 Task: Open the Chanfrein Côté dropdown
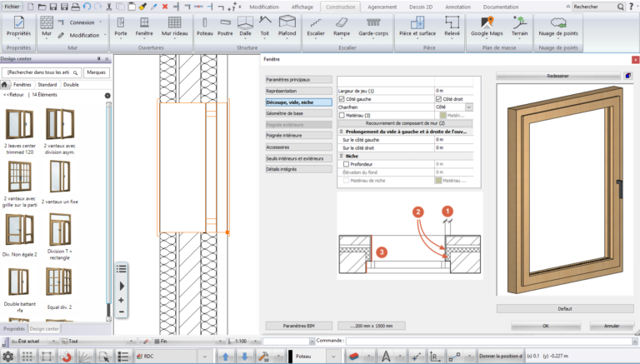[469, 107]
